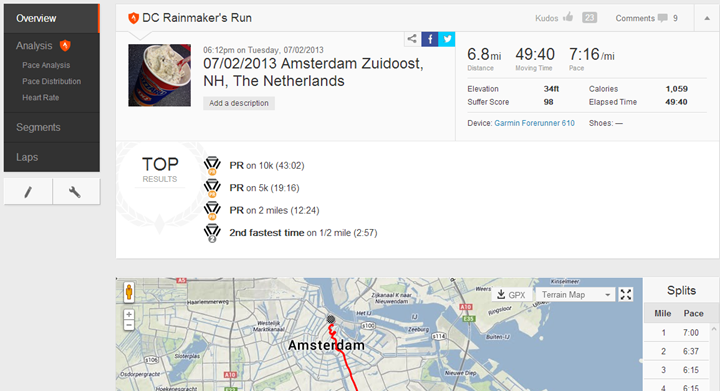Image resolution: width=720 pixels, height=391 pixels.
Task: Open the share options icon
Action: (x=412, y=39)
